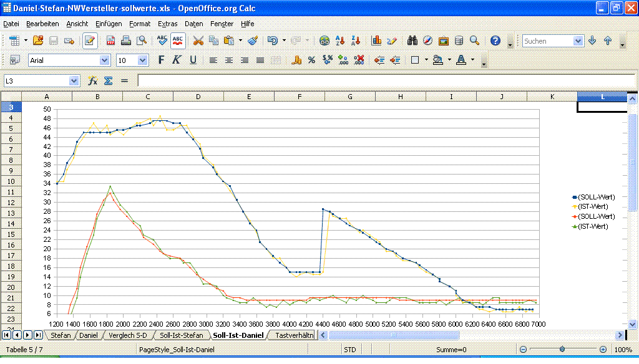
Task: Toggle bold formatting
Action: pyautogui.click(x=162, y=60)
